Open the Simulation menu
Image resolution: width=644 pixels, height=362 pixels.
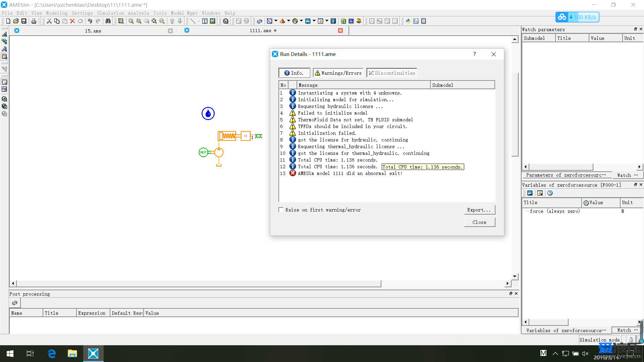pyautogui.click(x=109, y=13)
